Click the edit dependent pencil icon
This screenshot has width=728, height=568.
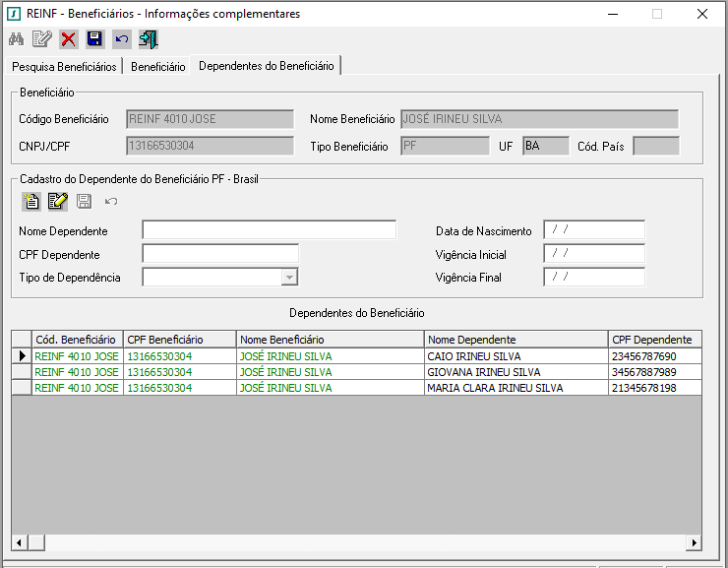[58, 202]
